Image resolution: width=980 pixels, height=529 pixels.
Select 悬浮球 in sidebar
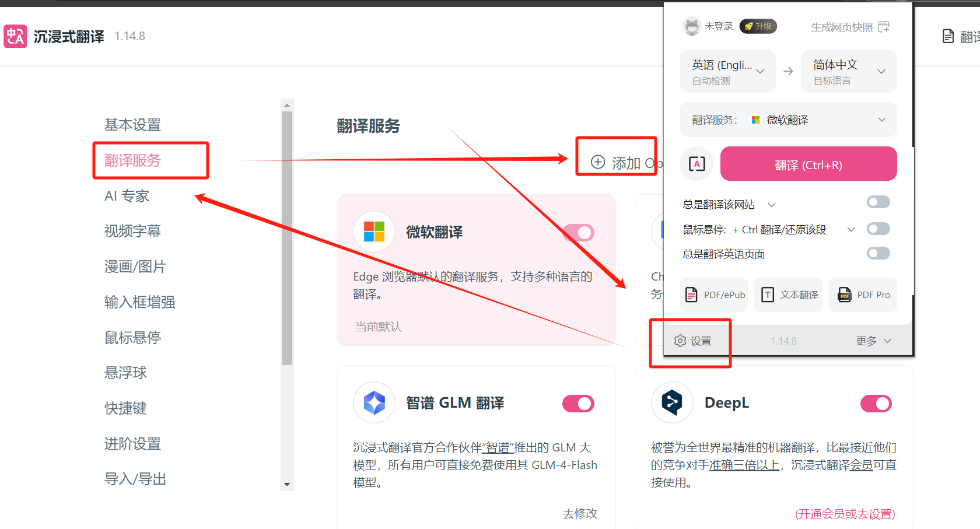click(x=125, y=373)
